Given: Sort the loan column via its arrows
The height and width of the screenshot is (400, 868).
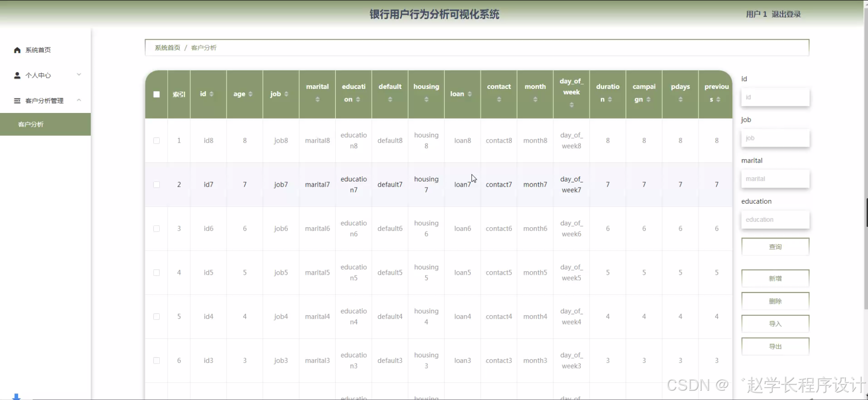Looking at the screenshot, I should coord(470,94).
